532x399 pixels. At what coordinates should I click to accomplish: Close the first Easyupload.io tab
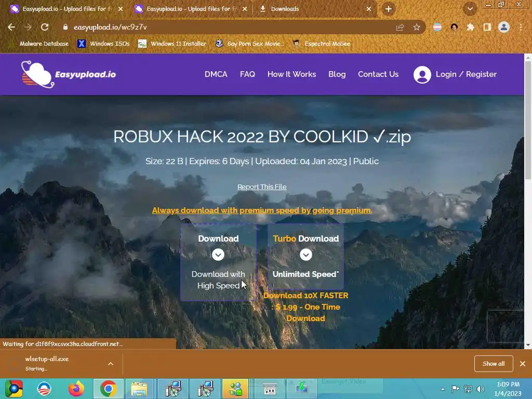(x=121, y=9)
